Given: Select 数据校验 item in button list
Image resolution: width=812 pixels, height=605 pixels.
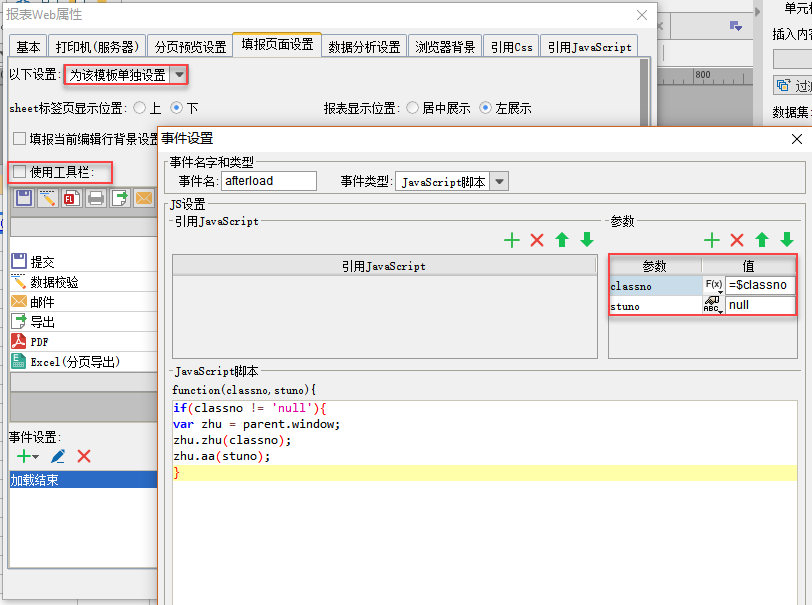Looking at the screenshot, I should [x=83, y=282].
